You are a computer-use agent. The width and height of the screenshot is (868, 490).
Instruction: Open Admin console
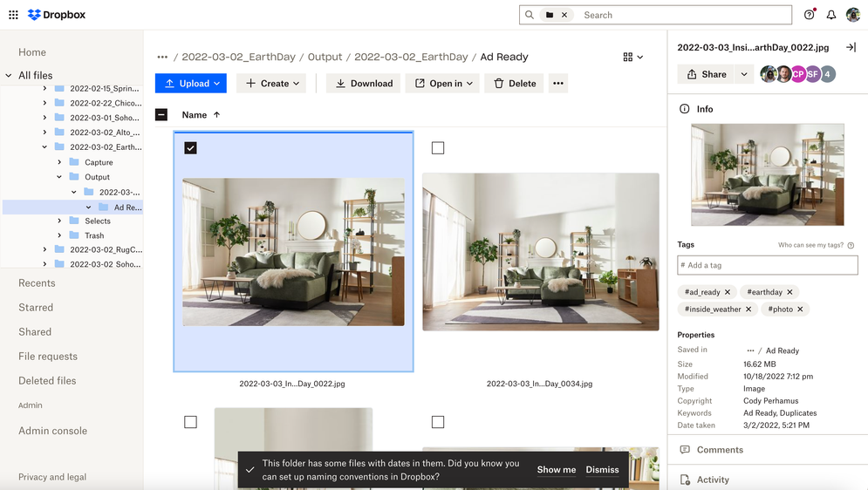[52, 431]
